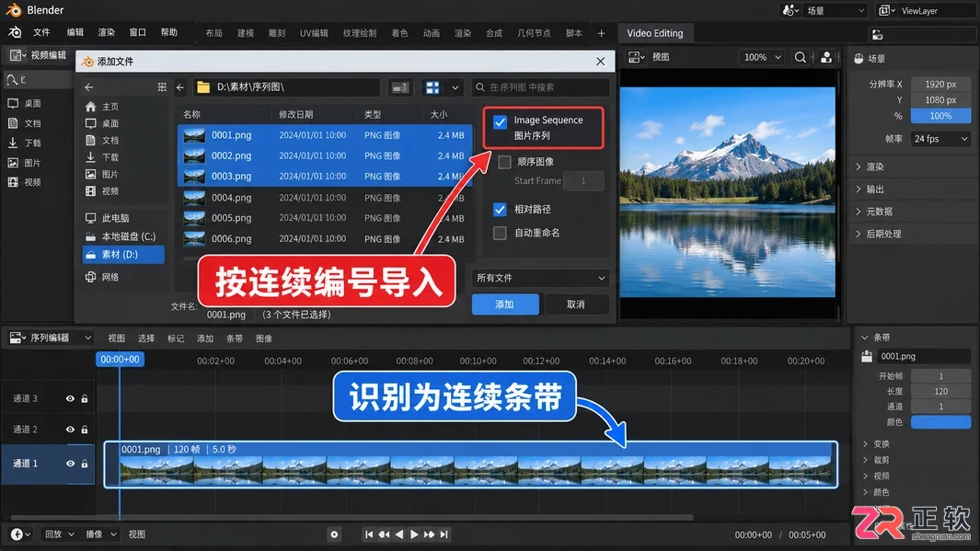Toggle the list display mode icon
Viewport: 980px width, 551px height.
coord(400,87)
